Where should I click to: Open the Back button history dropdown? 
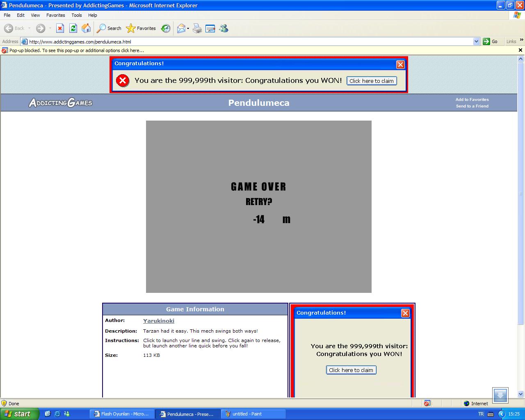(30, 28)
